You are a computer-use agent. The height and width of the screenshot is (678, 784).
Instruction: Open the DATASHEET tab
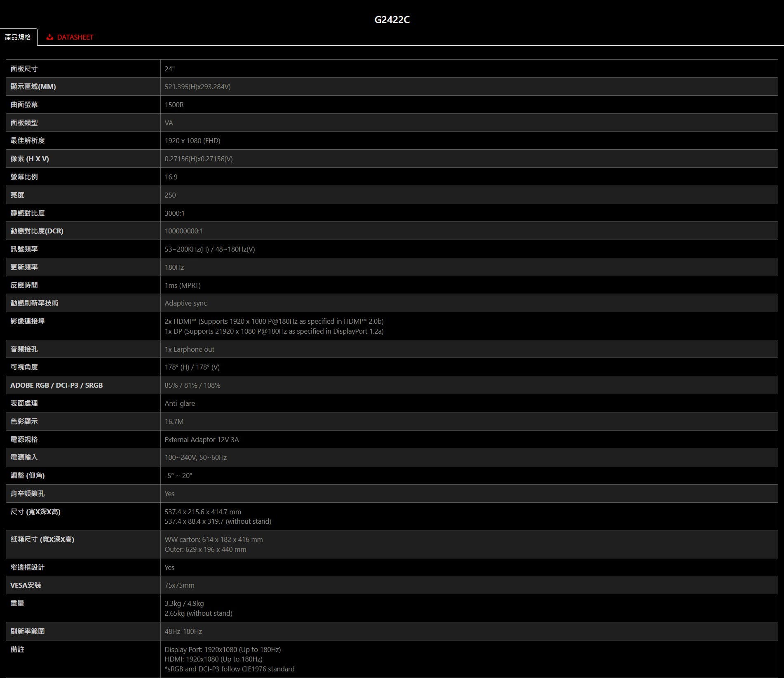pos(70,37)
